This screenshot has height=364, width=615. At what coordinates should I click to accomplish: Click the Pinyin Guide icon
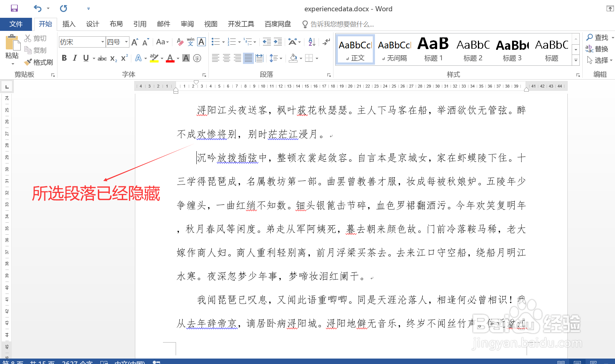coord(190,42)
